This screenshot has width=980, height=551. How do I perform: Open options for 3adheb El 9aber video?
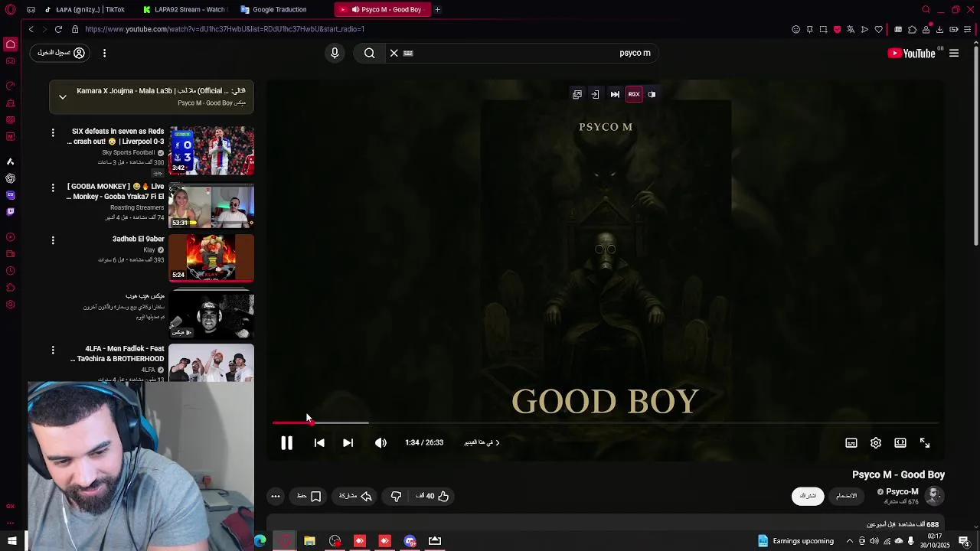53,240
